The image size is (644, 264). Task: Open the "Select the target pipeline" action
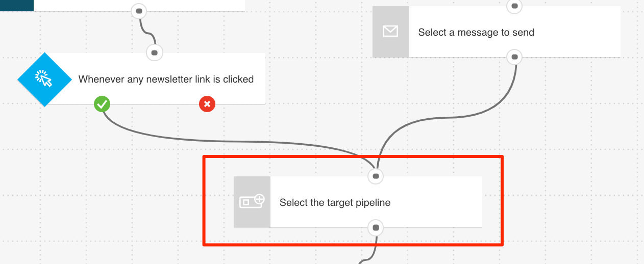tap(335, 203)
